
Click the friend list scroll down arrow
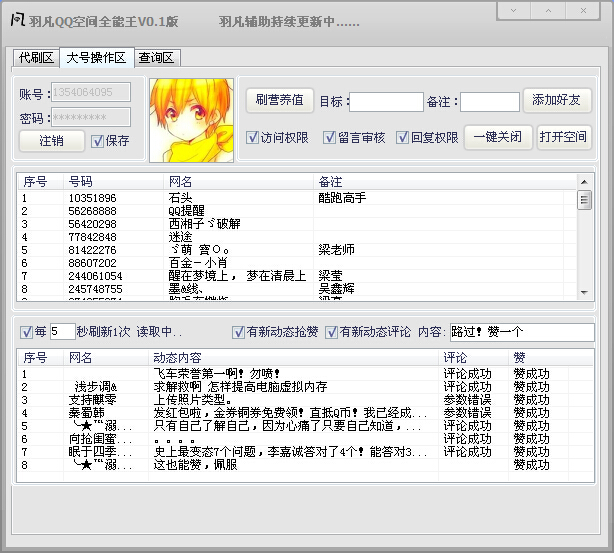tap(584, 293)
